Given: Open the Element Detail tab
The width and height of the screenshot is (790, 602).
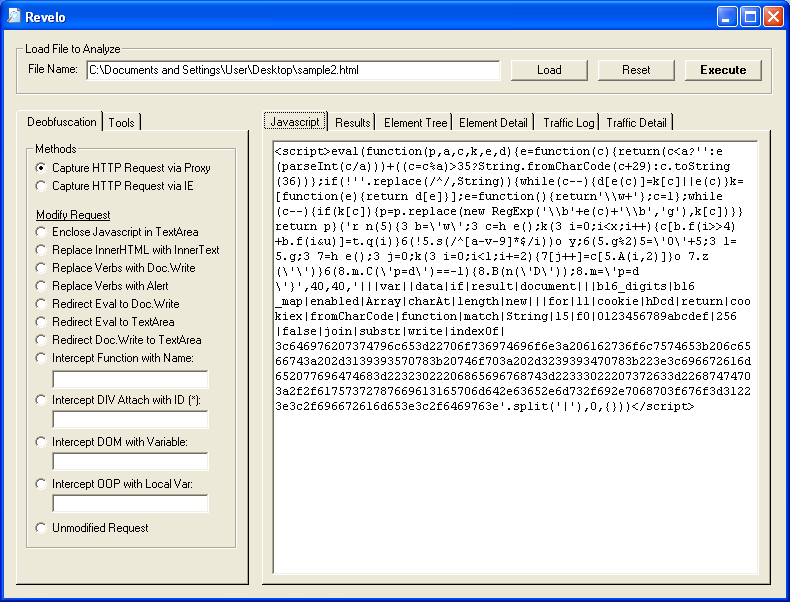Looking at the screenshot, I should pos(493,123).
